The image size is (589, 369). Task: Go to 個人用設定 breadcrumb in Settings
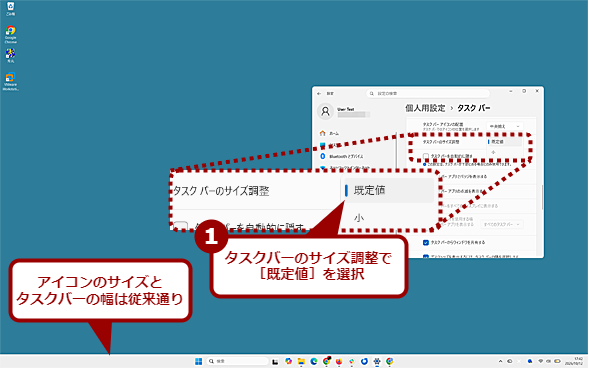coord(425,108)
